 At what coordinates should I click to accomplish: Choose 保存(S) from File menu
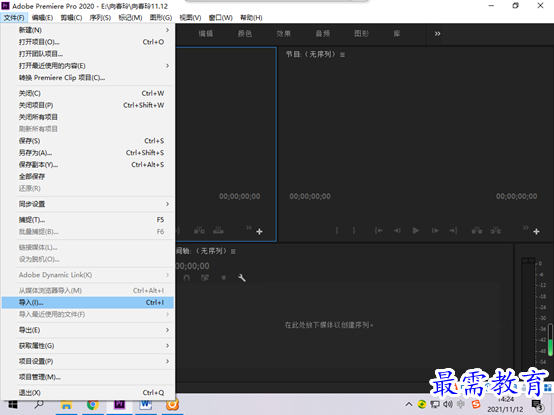coord(88,141)
